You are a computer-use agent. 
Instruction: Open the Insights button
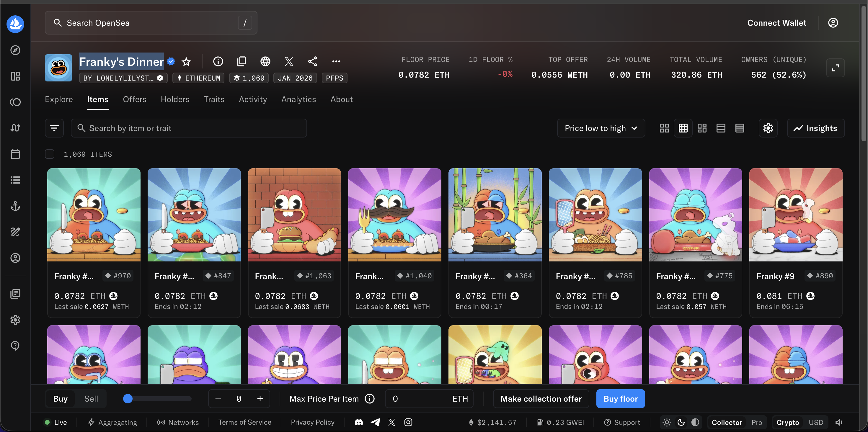click(x=815, y=128)
